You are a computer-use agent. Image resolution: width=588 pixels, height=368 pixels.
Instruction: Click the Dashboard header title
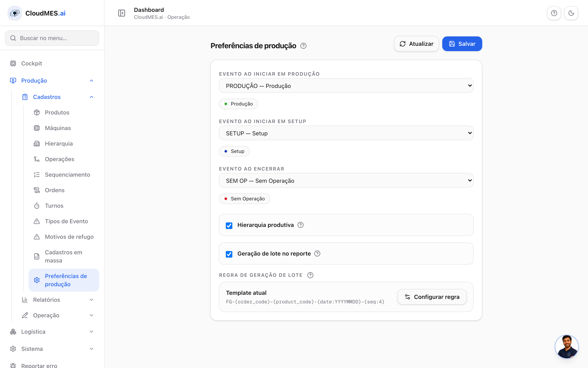click(x=149, y=10)
